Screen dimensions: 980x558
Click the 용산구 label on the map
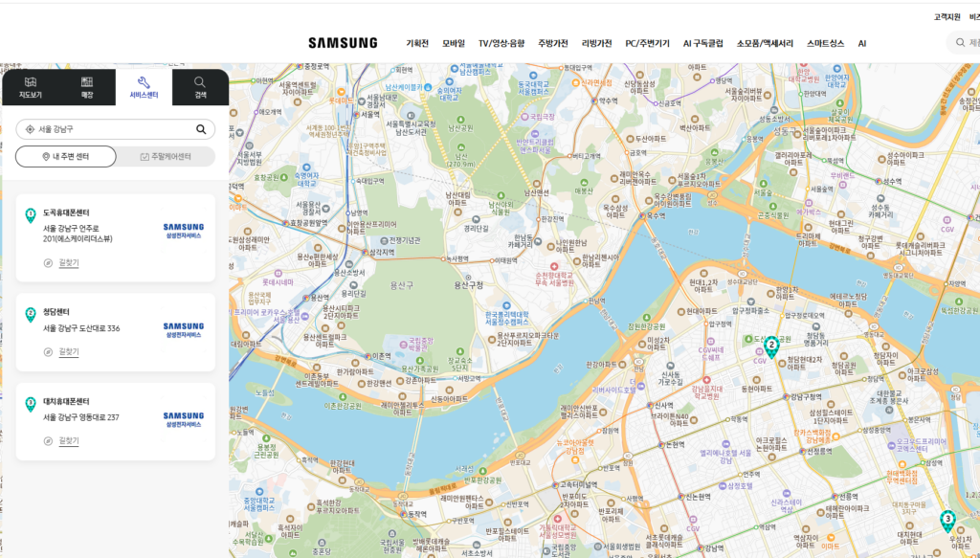click(x=402, y=285)
